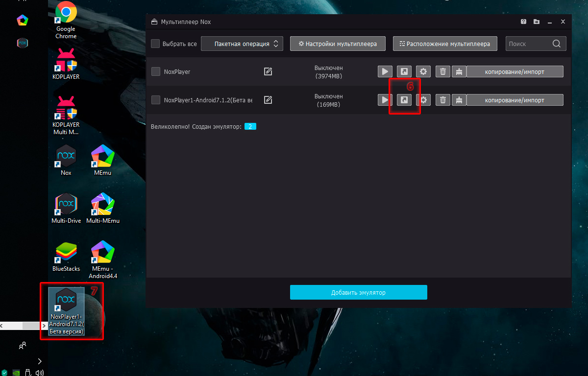
Task: Rename NoxPlayer using the edit pencil icon
Action: (x=268, y=71)
